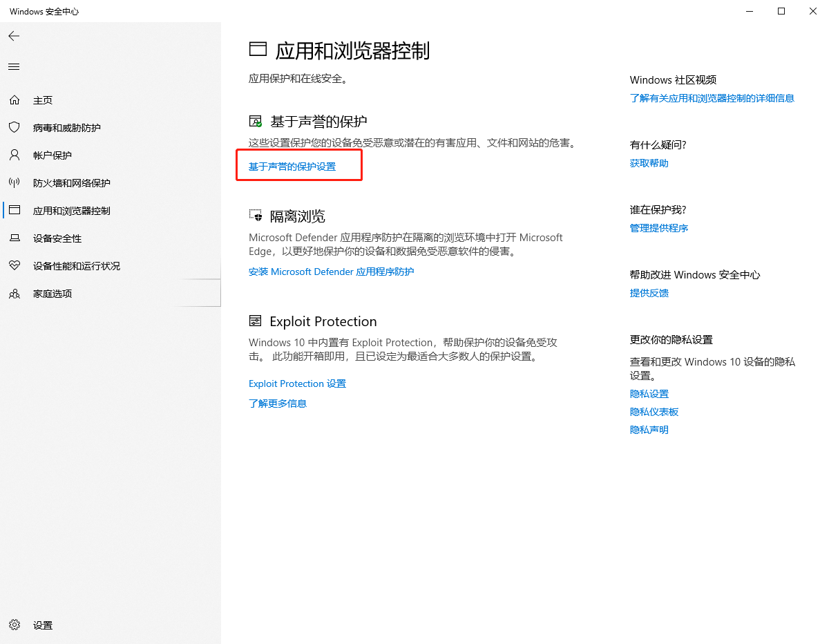Viewport: 829px width, 644px height.
Task: Click the 隔离浏览 section icon
Action: (256, 216)
